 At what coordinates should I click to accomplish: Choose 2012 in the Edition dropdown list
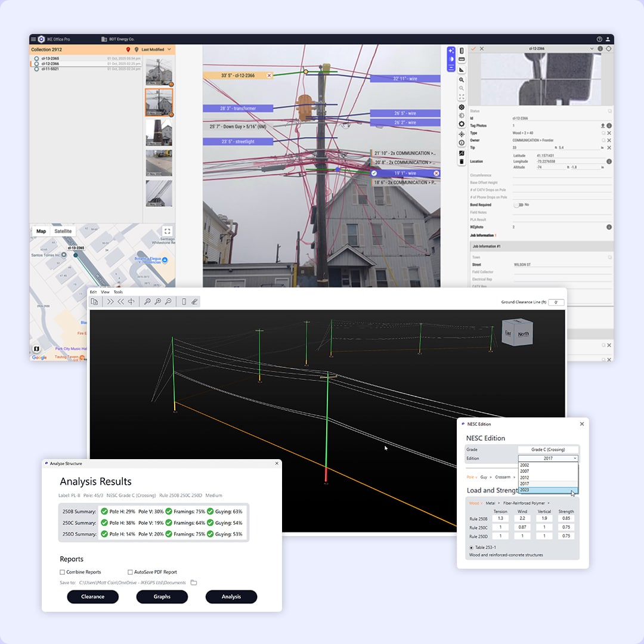(548, 478)
